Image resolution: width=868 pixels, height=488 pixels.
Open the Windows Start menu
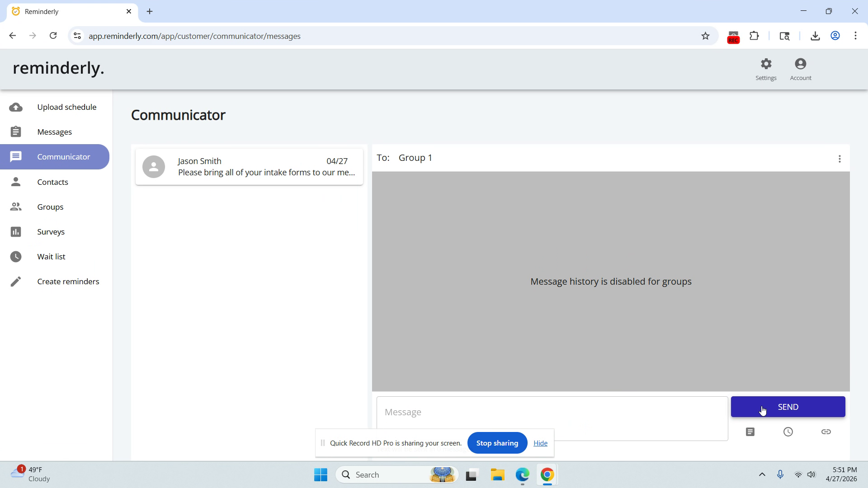[321, 474]
